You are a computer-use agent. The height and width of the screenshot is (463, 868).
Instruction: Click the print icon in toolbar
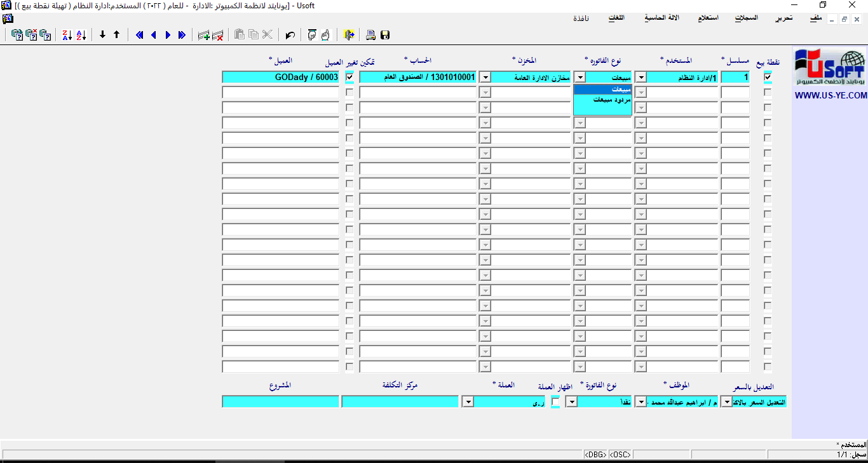(x=371, y=35)
